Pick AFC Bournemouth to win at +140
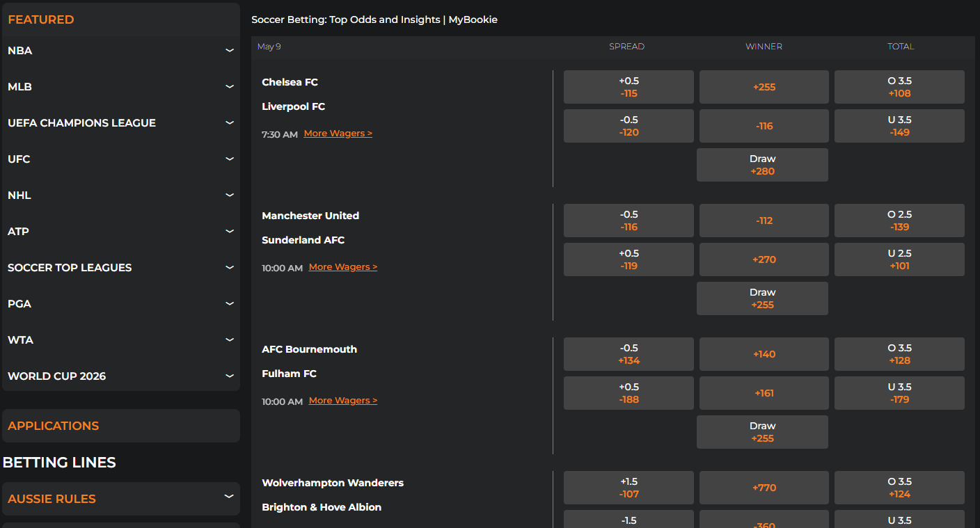 764,354
